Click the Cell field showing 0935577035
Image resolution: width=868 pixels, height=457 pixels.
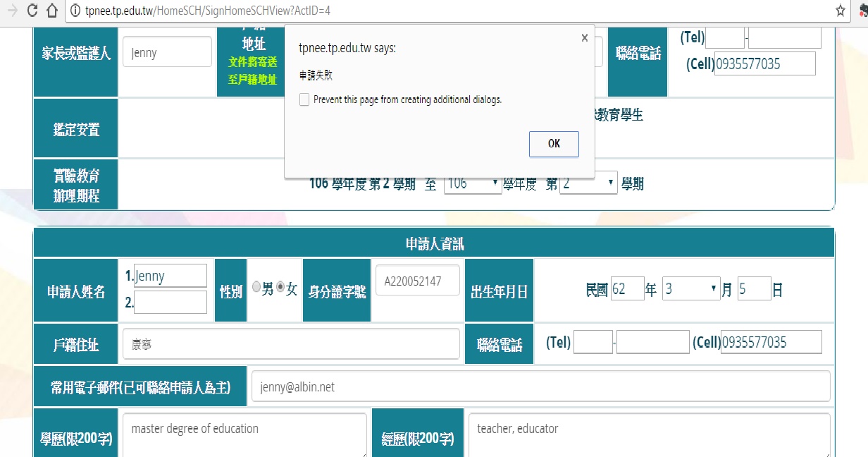click(x=771, y=341)
